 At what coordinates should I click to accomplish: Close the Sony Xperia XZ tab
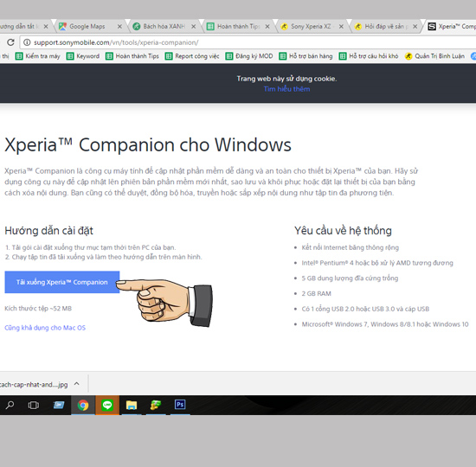click(x=341, y=27)
